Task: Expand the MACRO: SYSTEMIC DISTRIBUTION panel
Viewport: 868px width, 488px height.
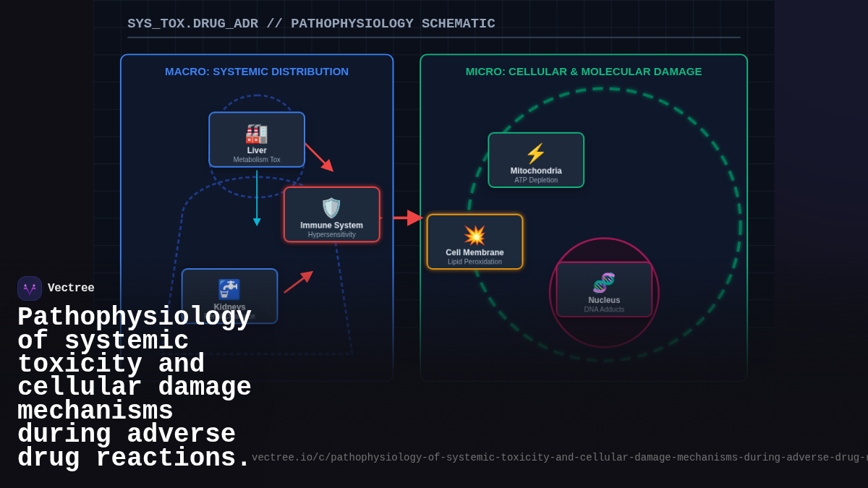Action: 256,72
